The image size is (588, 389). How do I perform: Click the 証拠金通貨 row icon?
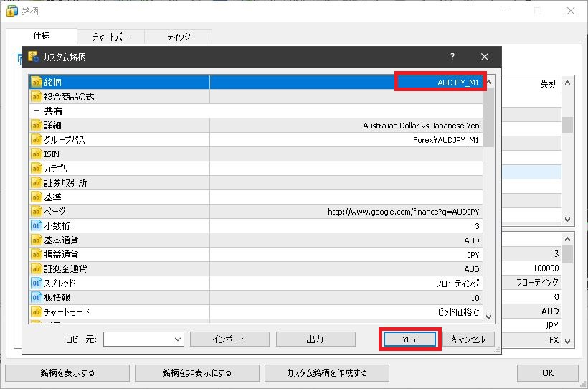click(37, 268)
